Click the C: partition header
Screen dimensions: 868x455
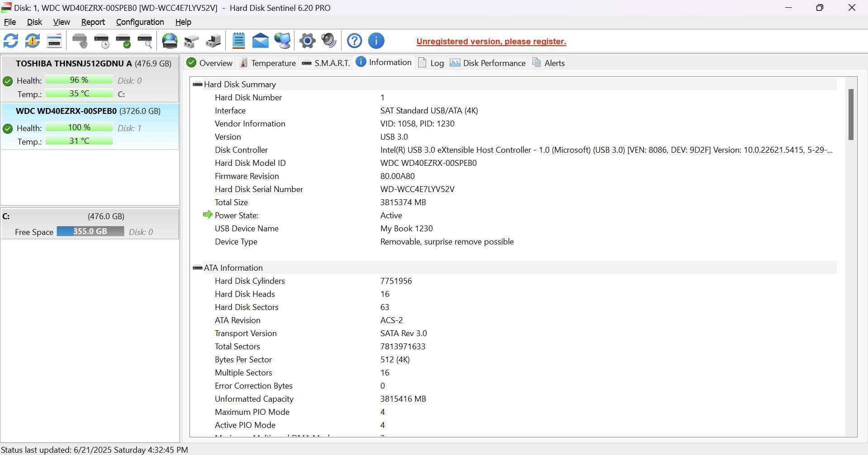pyautogui.click(x=90, y=216)
